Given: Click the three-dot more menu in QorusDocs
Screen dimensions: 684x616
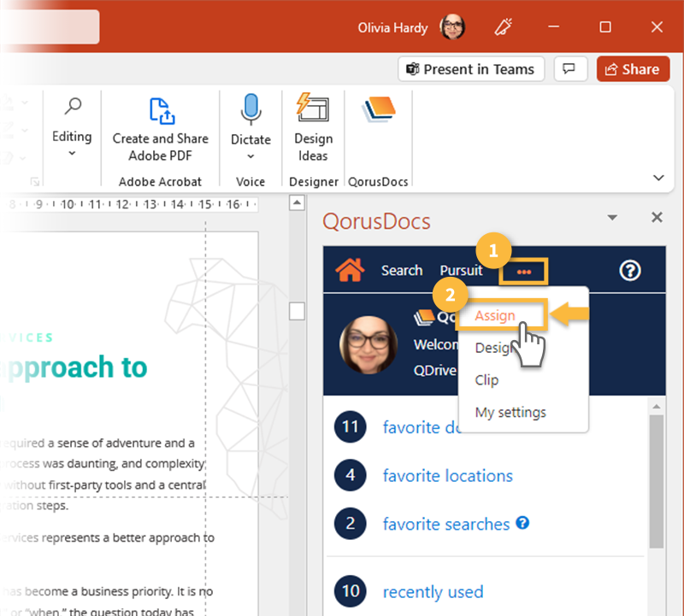Looking at the screenshot, I should [x=523, y=272].
